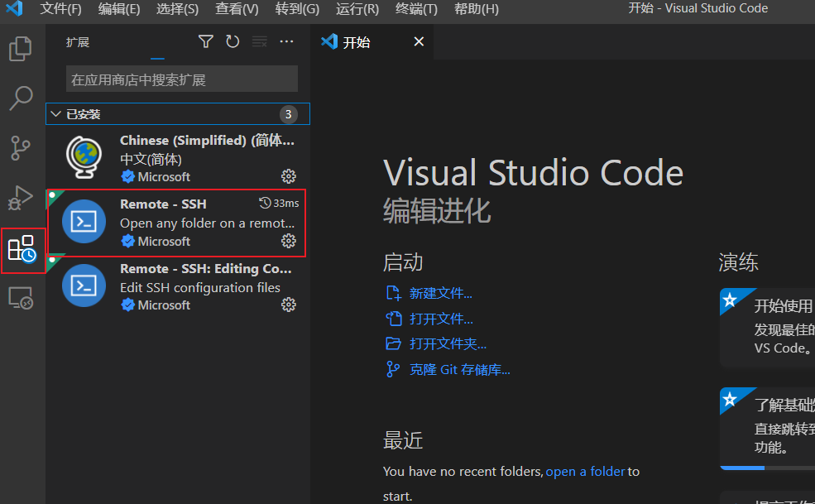Open the Remote Explorer view

(21, 299)
